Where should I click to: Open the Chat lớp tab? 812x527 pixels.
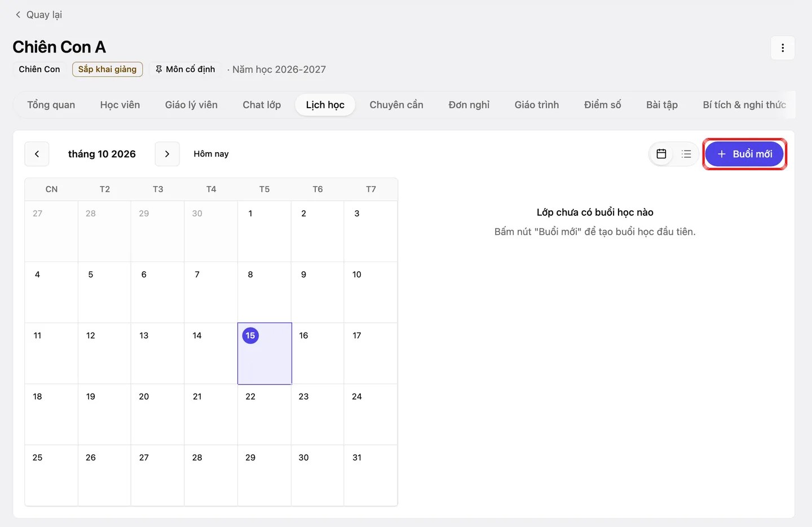(262, 105)
